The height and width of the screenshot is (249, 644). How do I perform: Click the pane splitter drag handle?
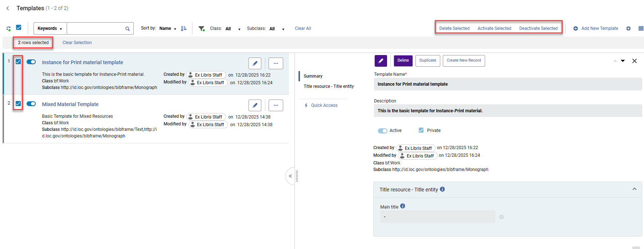(297, 176)
